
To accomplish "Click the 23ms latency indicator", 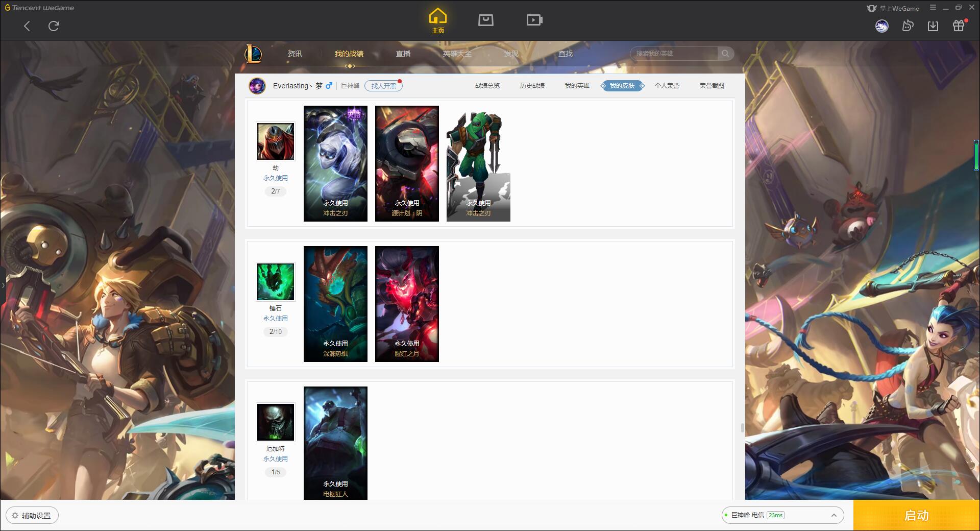I will [x=775, y=515].
